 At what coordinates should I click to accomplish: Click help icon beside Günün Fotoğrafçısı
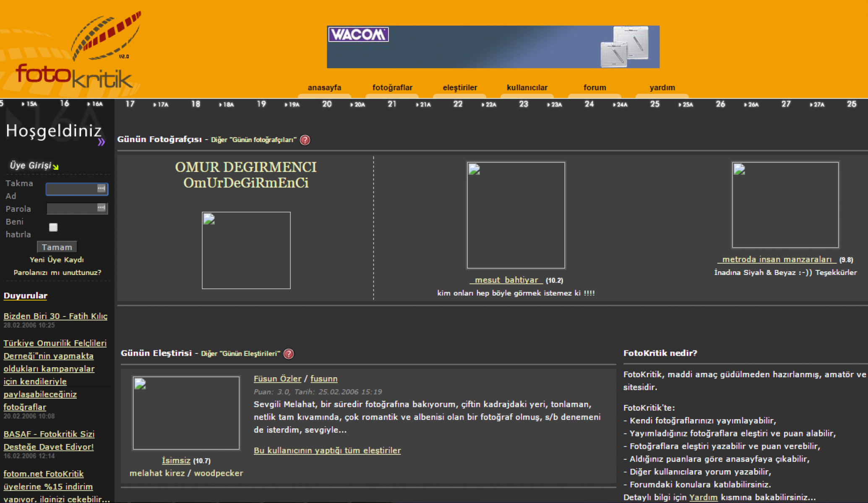(305, 140)
